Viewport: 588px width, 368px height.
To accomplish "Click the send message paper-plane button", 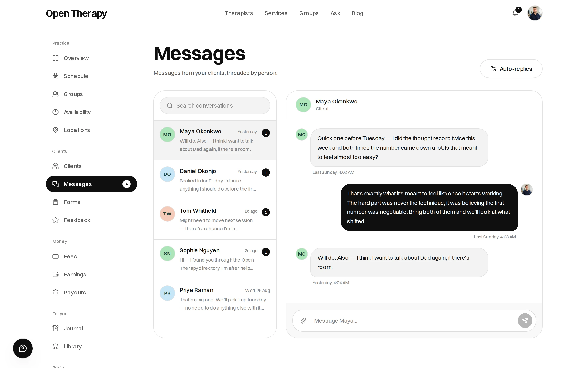I will (525, 321).
